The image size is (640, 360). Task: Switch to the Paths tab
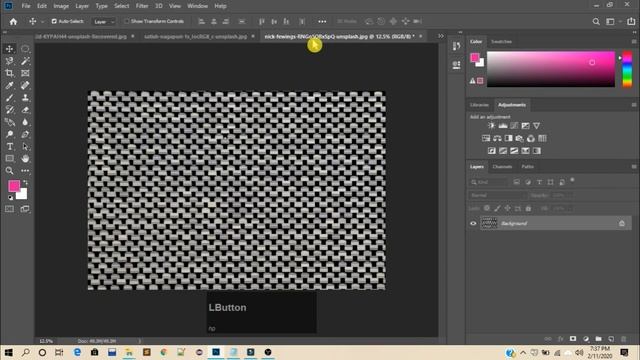(x=527, y=167)
